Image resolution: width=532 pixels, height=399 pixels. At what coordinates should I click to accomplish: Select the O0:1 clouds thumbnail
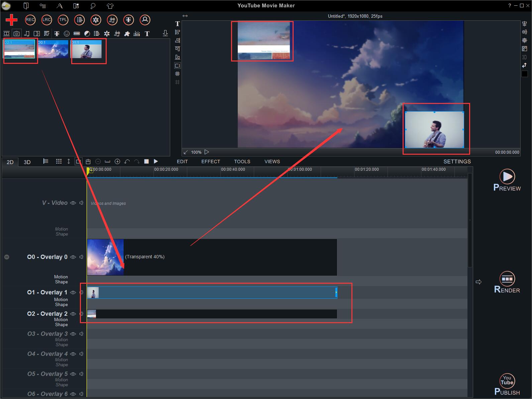pyautogui.click(x=53, y=49)
